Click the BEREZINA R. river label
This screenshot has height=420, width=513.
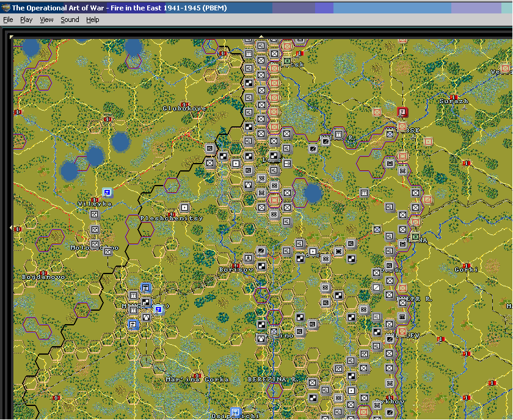(x=273, y=380)
